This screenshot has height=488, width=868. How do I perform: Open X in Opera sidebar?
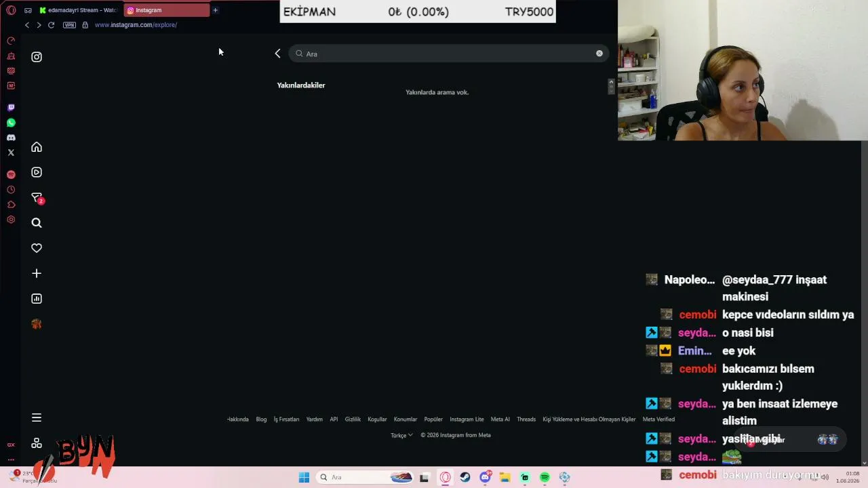11,152
